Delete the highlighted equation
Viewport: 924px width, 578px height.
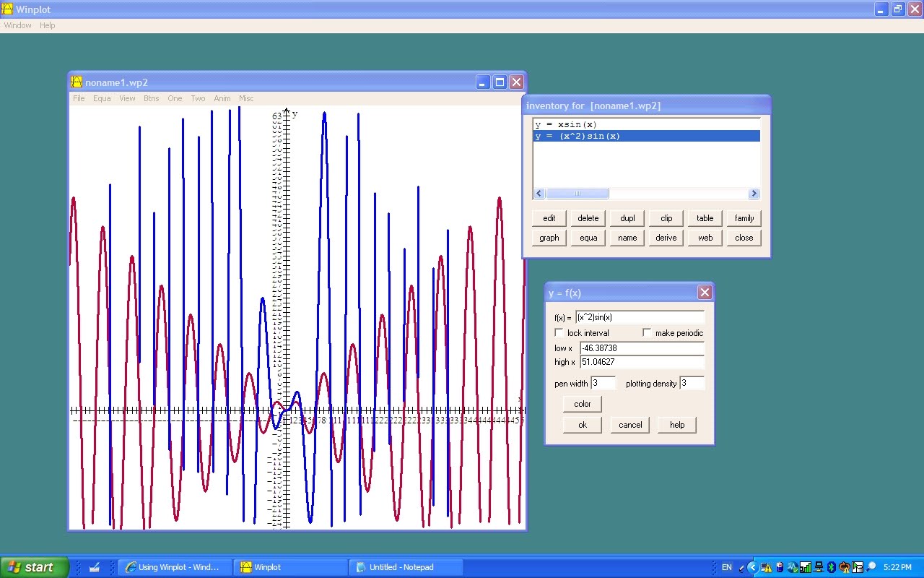(x=588, y=217)
